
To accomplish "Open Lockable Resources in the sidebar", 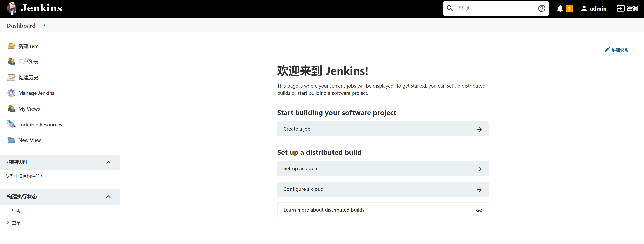I will [x=40, y=125].
